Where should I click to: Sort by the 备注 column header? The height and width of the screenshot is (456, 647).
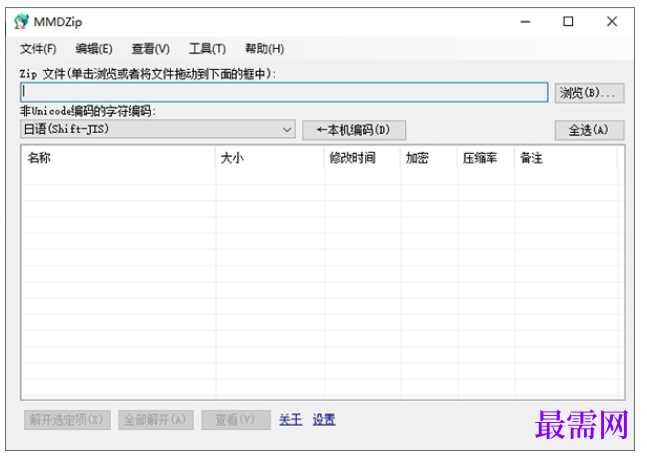567,158
